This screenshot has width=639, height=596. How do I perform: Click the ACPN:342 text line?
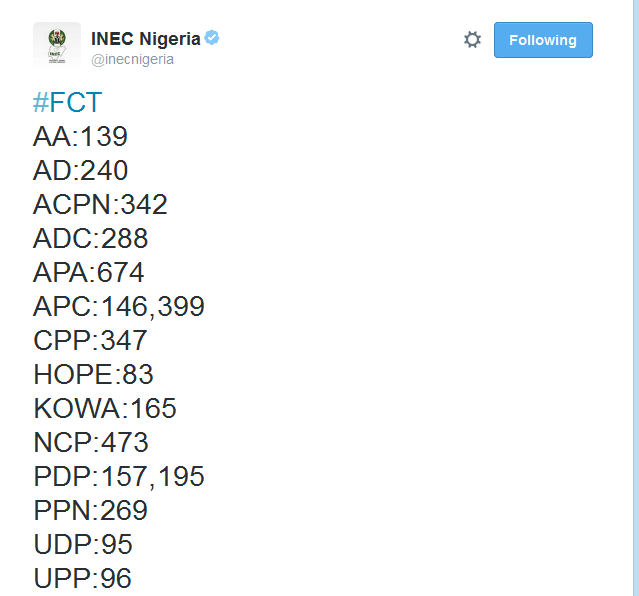coord(100,205)
